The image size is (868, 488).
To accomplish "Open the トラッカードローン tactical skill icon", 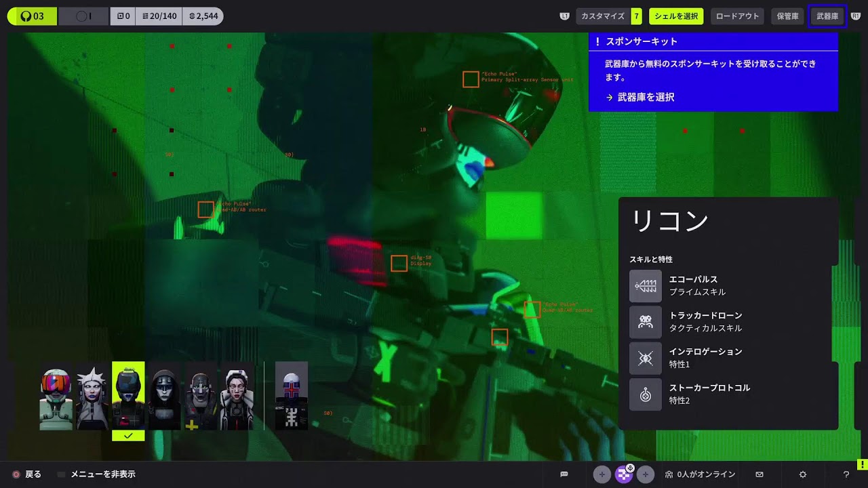I will click(x=646, y=322).
